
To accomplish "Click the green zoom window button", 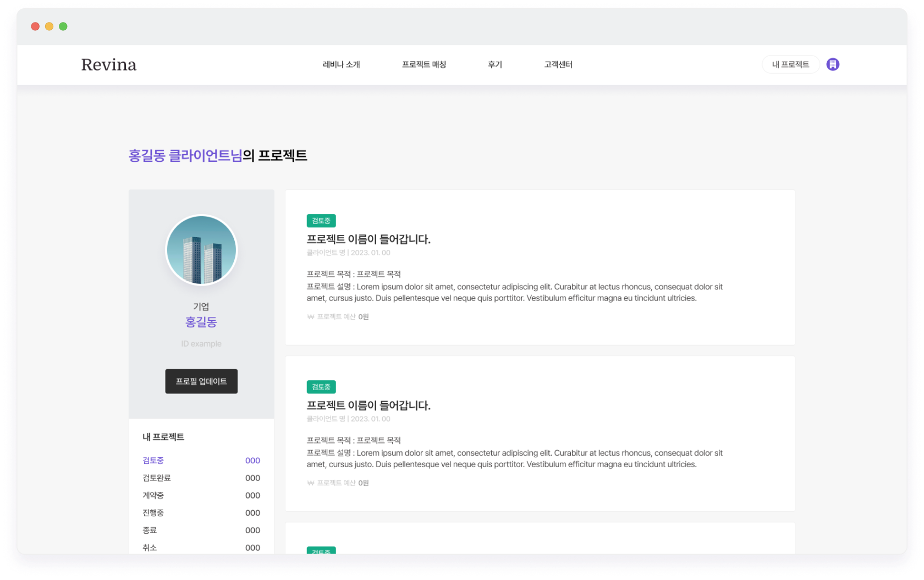I will 63,26.
